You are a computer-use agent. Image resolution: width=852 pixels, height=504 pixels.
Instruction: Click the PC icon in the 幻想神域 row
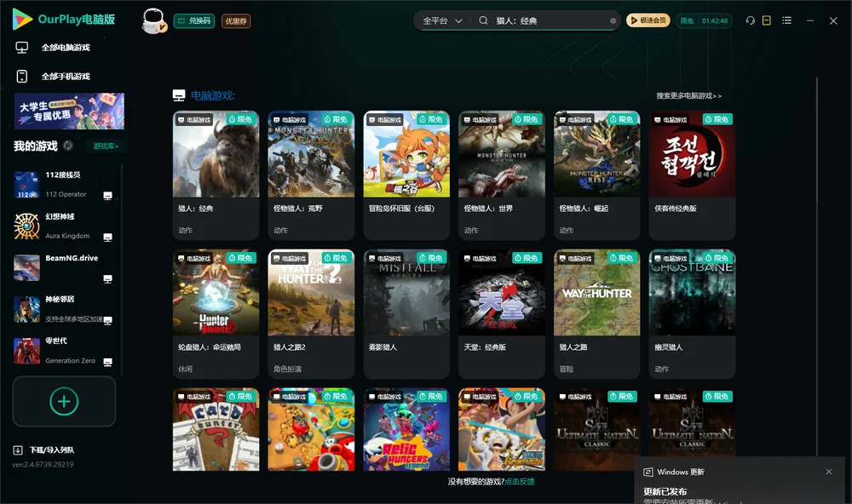[x=107, y=238]
